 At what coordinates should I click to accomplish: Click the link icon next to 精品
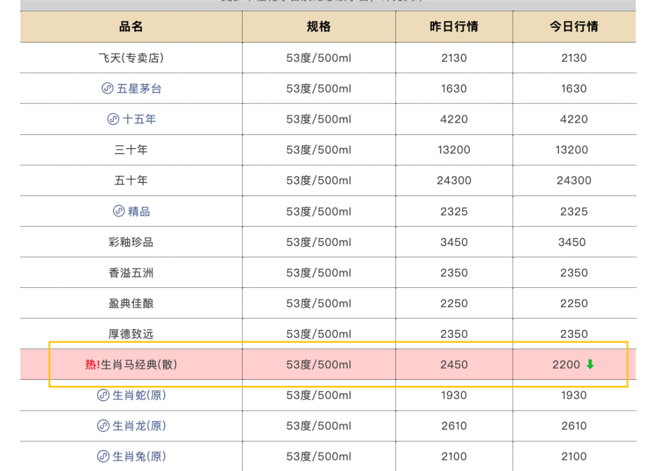tap(118, 212)
